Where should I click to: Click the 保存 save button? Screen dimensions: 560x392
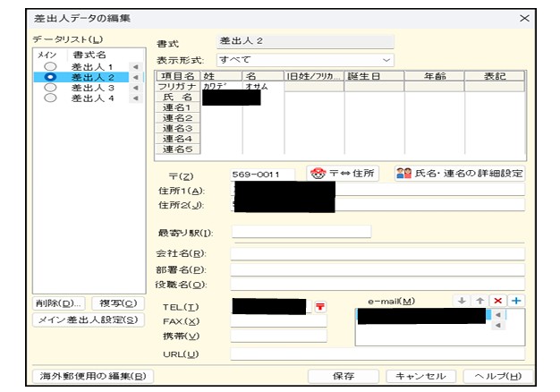tap(343, 377)
